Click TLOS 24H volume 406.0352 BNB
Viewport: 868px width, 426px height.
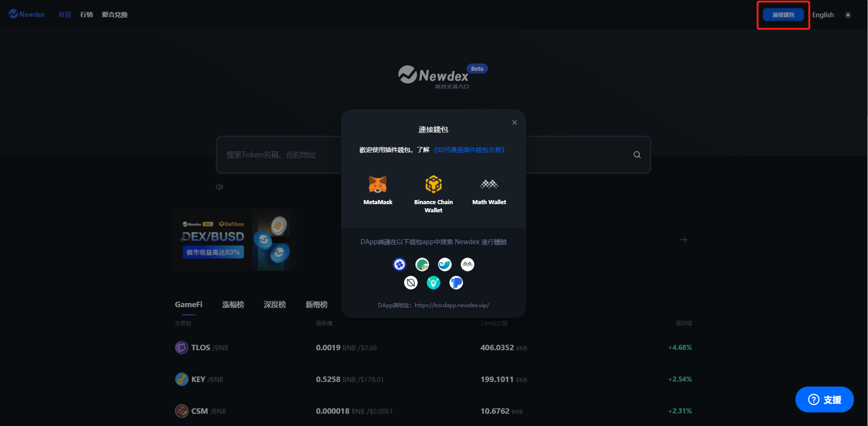point(504,348)
